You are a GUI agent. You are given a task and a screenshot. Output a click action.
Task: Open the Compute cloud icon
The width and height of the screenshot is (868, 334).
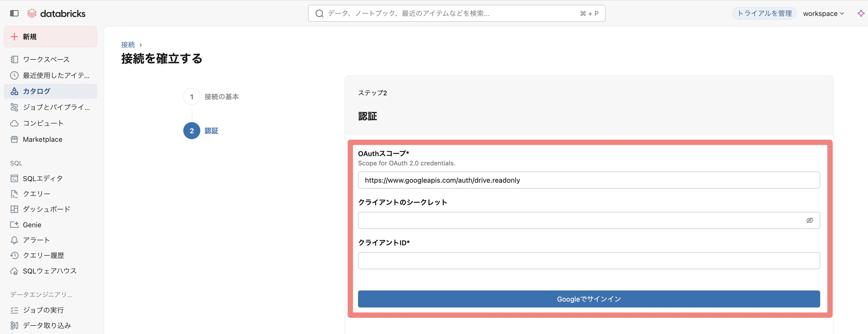pyautogui.click(x=14, y=123)
